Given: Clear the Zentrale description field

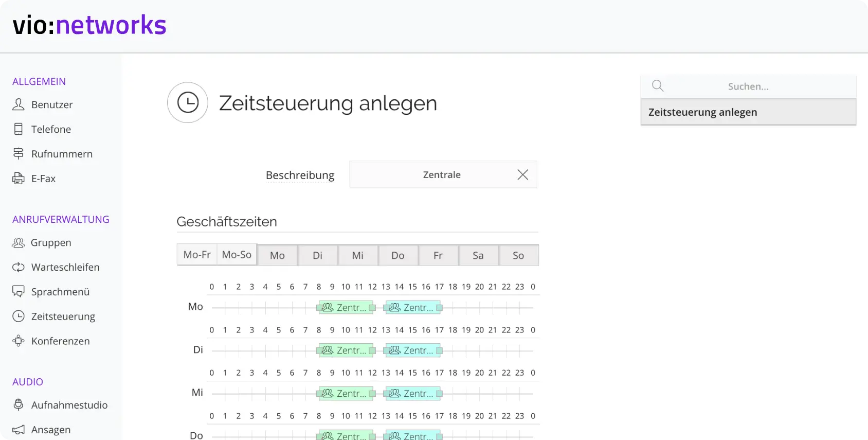Looking at the screenshot, I should 523,174.
